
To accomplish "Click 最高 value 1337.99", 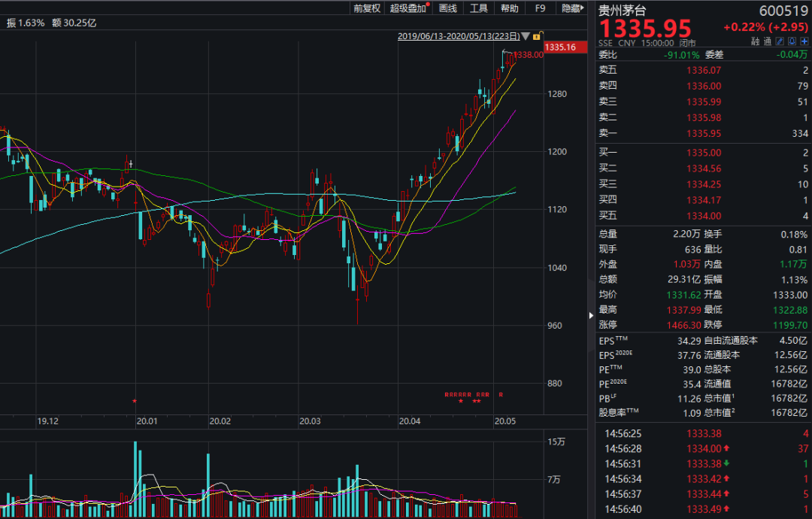I will coord(683,310).
